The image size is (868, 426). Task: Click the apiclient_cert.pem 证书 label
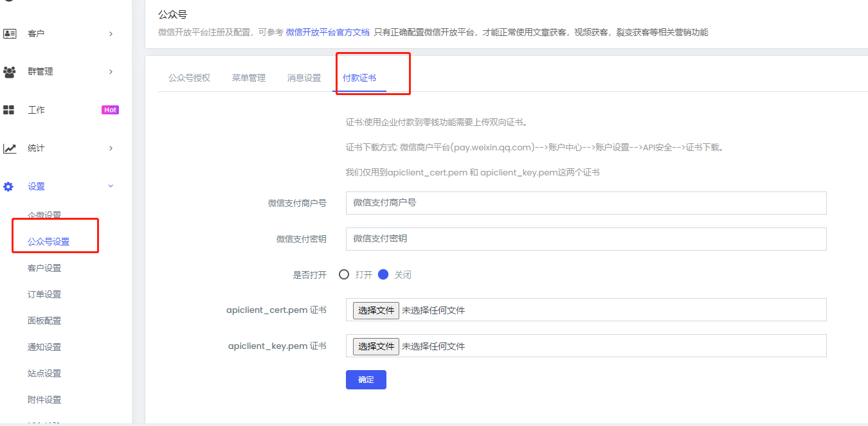point(276,310)
